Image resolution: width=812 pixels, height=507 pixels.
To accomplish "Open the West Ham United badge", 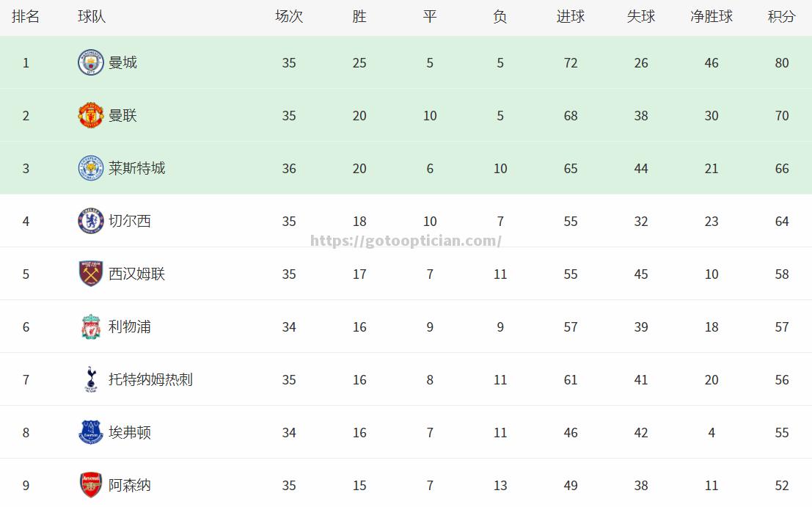I will point(91,274).
